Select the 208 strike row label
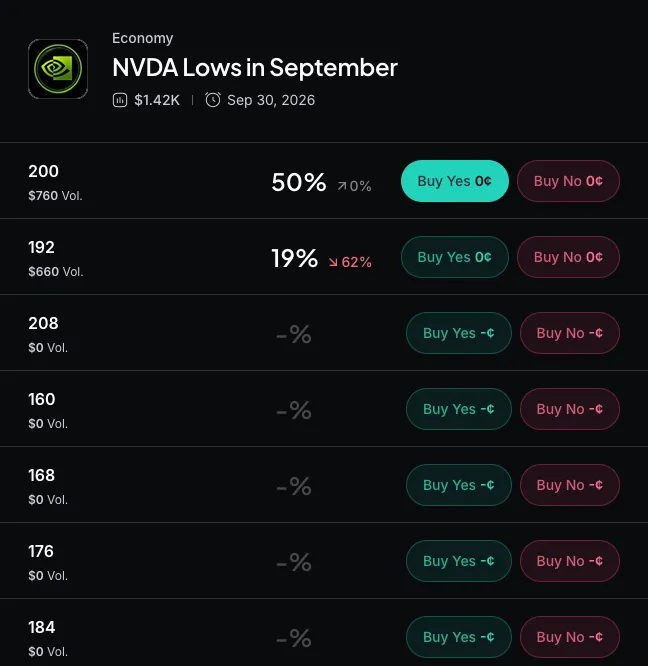This screenshot has height=666, width=648. click(43, 323)
